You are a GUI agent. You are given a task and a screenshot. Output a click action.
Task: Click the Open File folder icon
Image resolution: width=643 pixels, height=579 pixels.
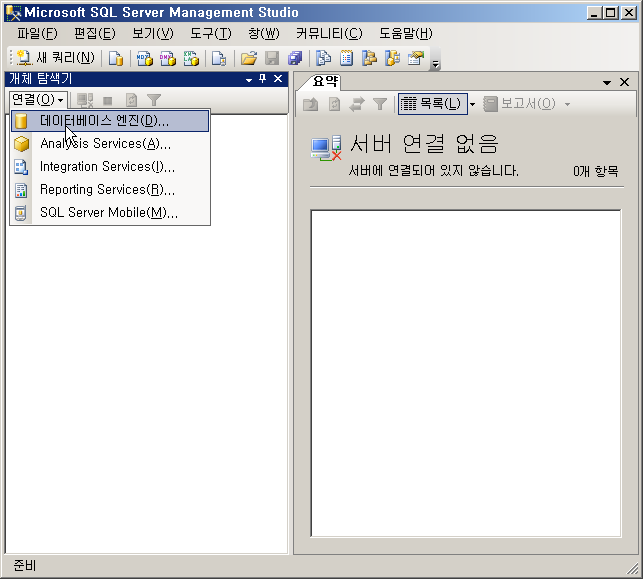pyautogui.click(x=249, y=58)
